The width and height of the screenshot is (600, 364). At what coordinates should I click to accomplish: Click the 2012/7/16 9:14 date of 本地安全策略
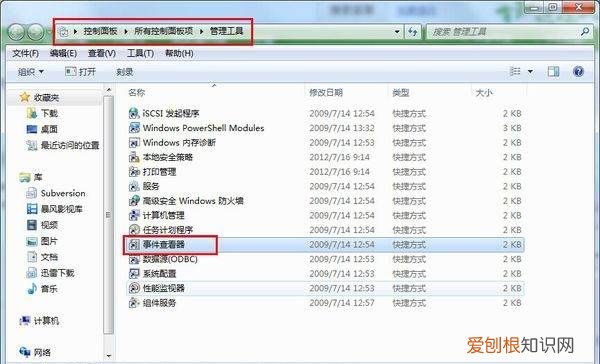339,157
